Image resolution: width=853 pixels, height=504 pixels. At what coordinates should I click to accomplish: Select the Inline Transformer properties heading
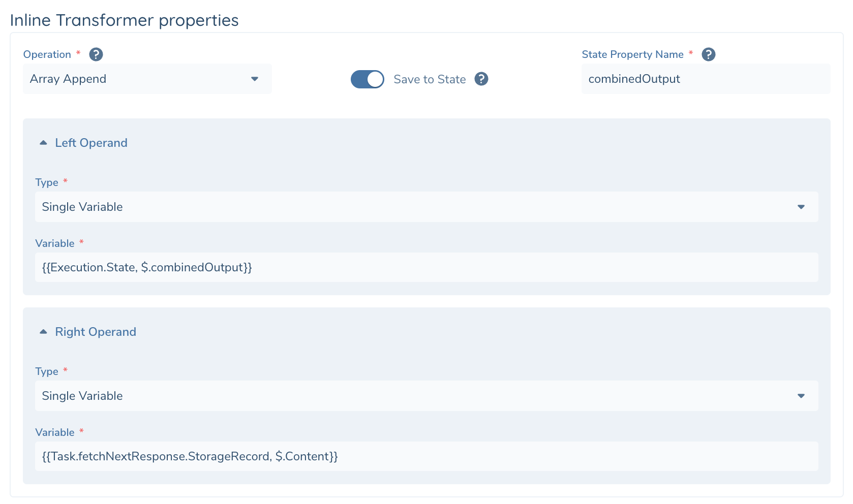click(x=125, y=20)
